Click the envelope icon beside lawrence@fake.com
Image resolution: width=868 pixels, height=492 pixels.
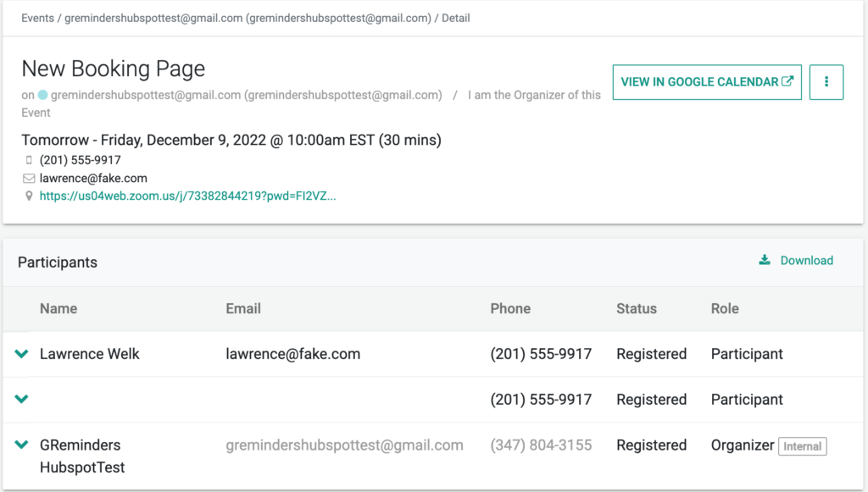point(29,178)
